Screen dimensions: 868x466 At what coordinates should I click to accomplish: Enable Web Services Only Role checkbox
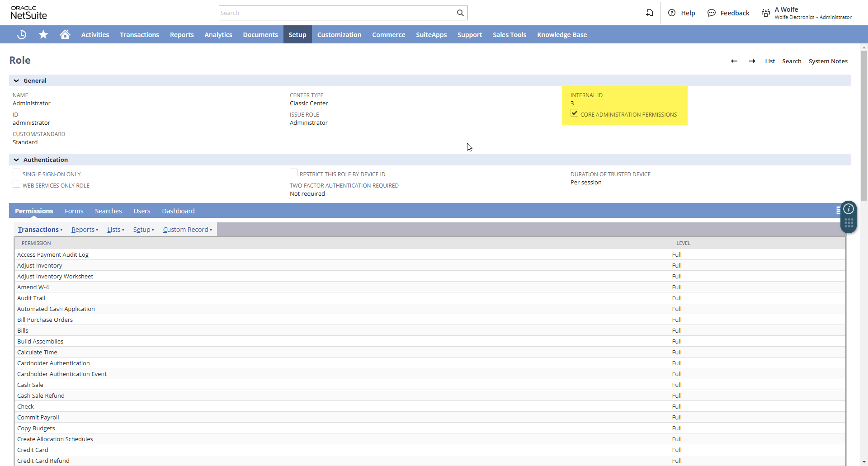(x=17, y=184)
